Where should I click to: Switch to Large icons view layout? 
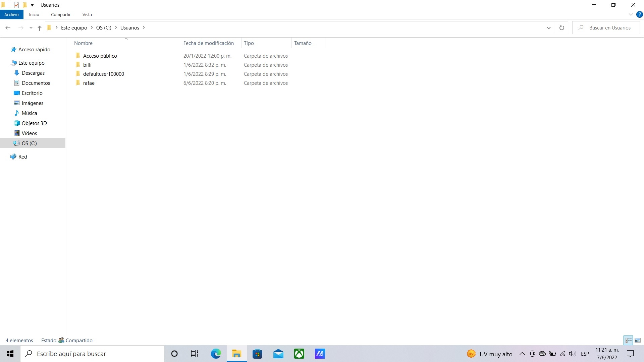(x=638, y=341)
